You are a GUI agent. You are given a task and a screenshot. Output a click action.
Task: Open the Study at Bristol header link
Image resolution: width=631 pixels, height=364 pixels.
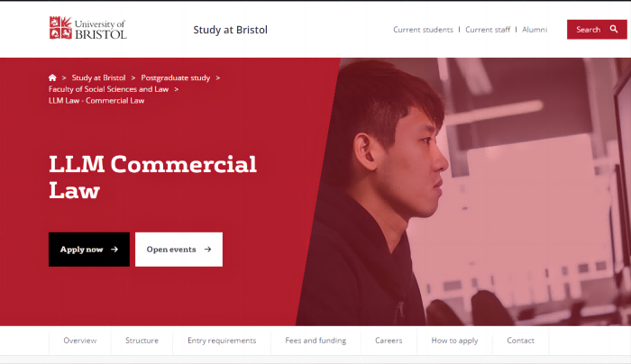[x=230, y=30]
